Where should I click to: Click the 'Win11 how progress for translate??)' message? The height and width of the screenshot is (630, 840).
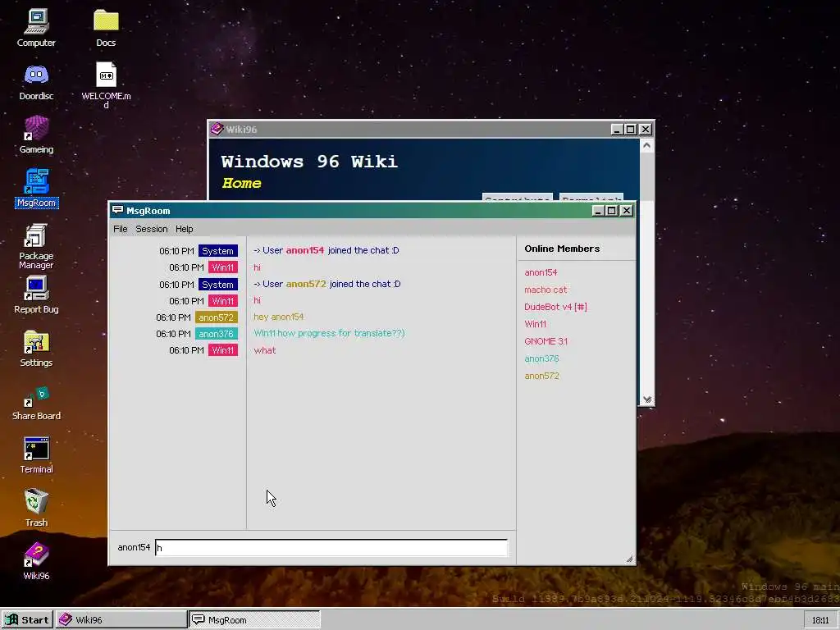pos(329,333)
